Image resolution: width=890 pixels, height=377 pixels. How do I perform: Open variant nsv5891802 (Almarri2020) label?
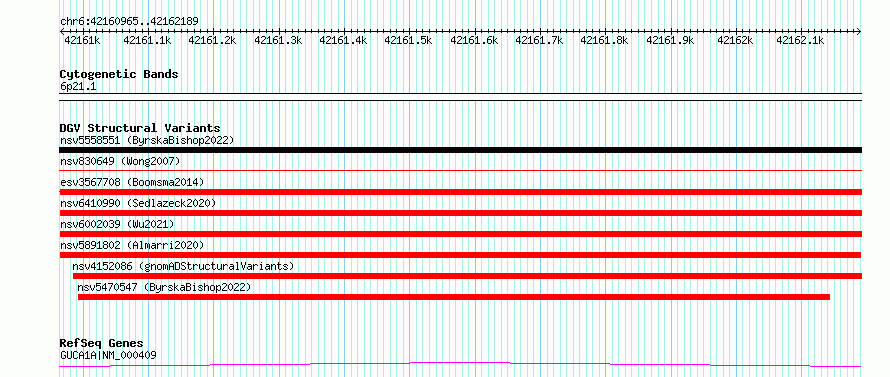(132, 245)
